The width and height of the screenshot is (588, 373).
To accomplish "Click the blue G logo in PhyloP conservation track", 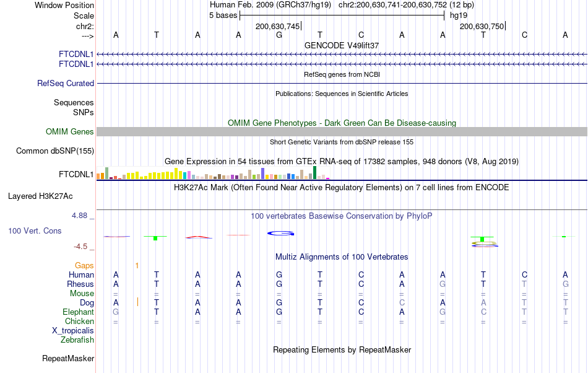I will (280, 234).
